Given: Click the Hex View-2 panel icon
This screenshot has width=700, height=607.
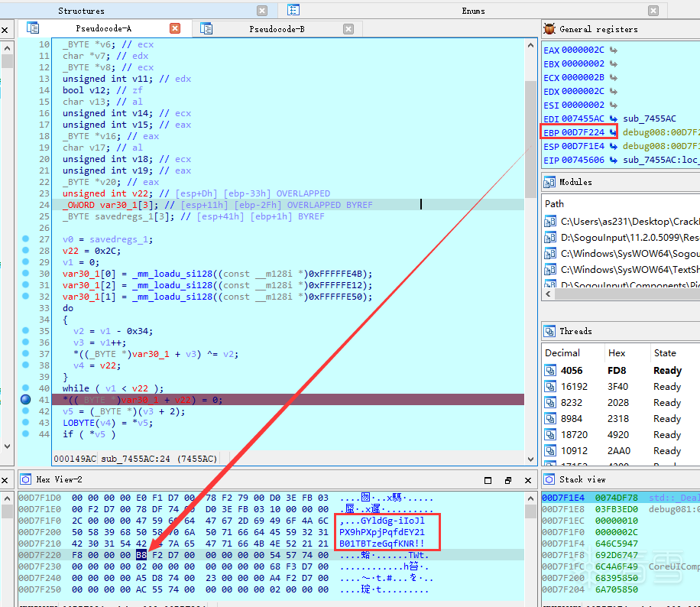Looking at the screenshot, I should point(26,479).
